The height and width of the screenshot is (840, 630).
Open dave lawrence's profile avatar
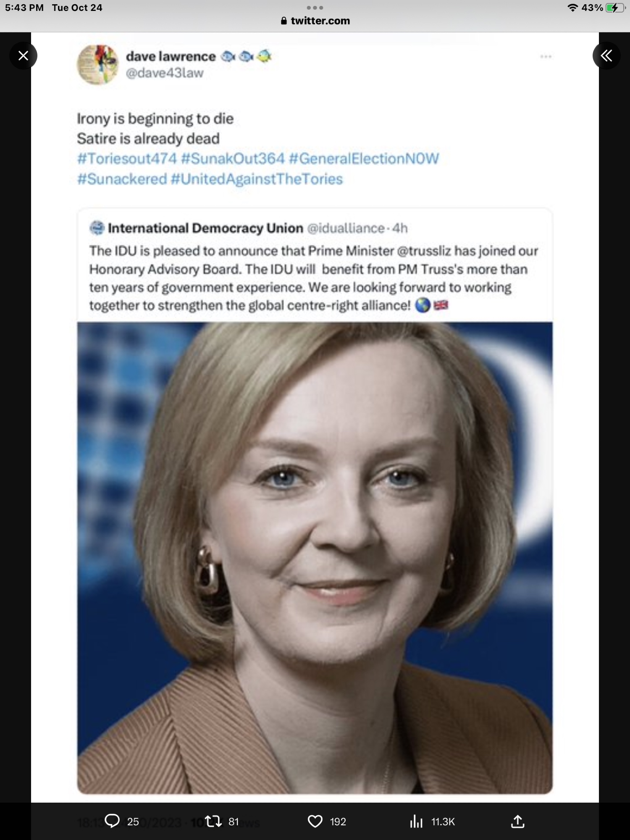98,65
